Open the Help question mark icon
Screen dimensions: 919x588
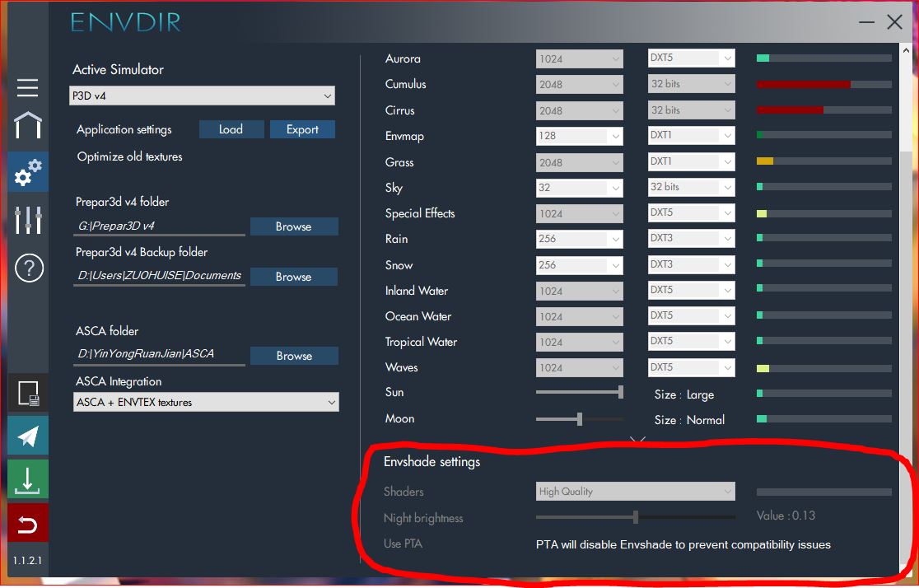point(28,268)
